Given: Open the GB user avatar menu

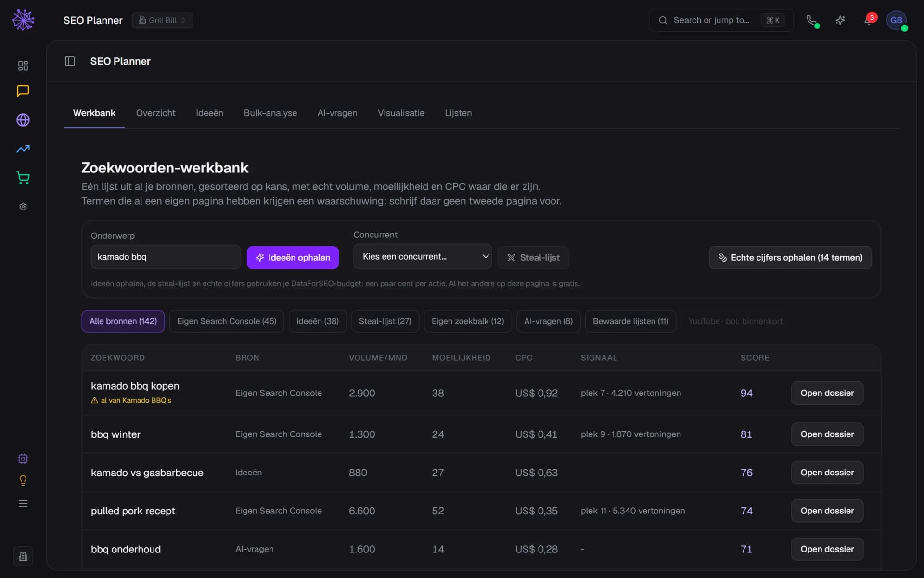Looking at the screenshot, I should click(896, 20).
